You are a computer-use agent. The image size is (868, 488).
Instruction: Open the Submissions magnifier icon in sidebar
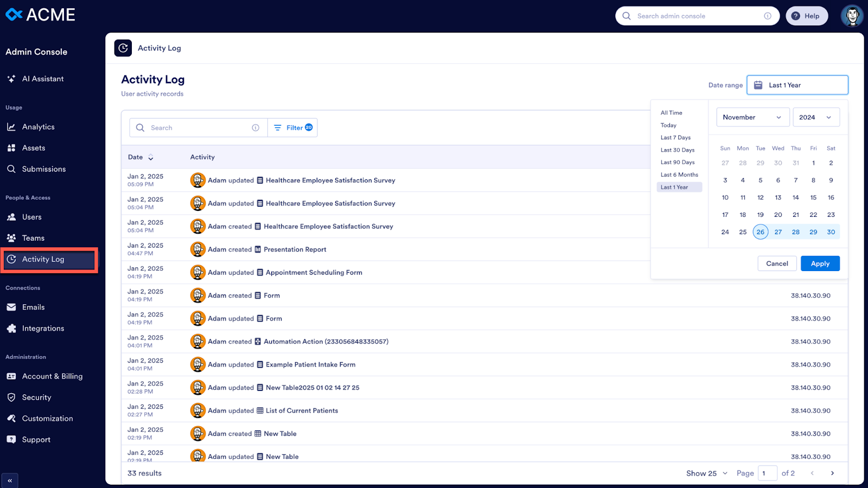click(11, 169)
